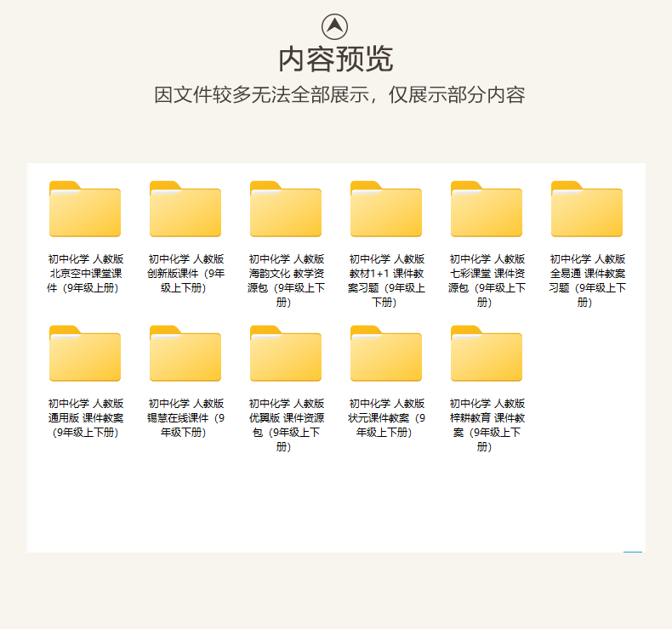Open the 锡慧在线课件 folder icon
This screenshot has width=672, height=629.
click(185, 354)
